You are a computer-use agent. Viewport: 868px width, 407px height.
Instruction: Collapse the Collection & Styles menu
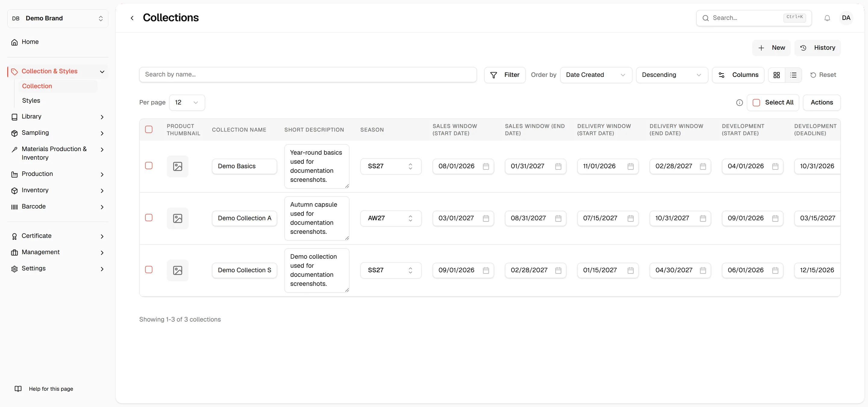point(58,71)
